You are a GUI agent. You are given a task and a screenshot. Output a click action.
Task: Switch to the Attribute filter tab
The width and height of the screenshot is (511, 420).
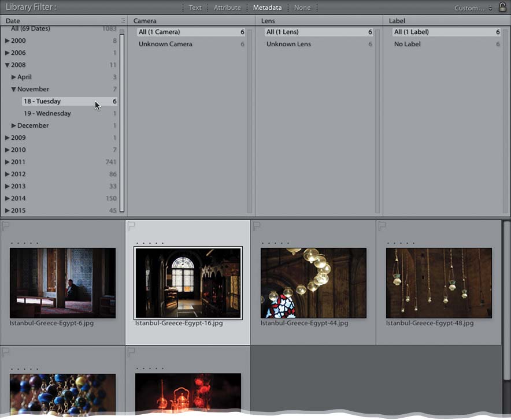click(227, 8)
